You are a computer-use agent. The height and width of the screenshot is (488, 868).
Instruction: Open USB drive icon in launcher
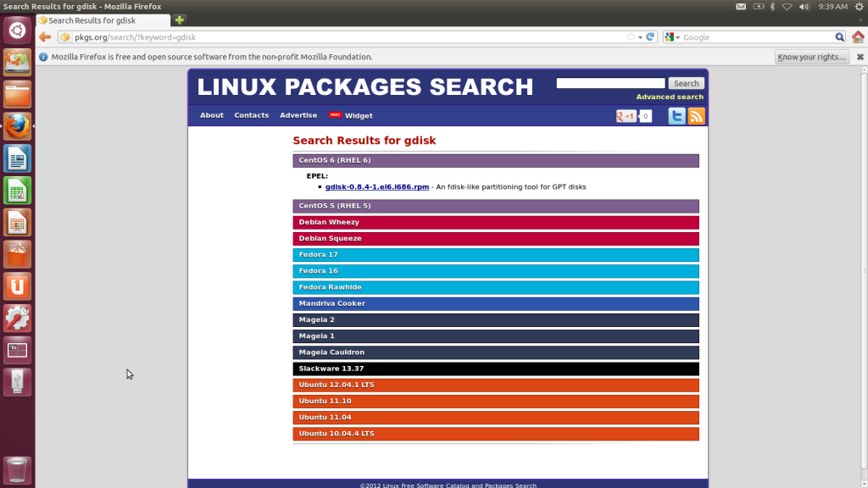(x=17, y=382)
